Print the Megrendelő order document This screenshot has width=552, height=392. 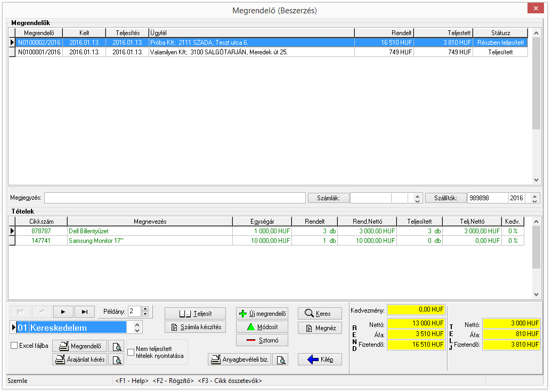(80, 346)
